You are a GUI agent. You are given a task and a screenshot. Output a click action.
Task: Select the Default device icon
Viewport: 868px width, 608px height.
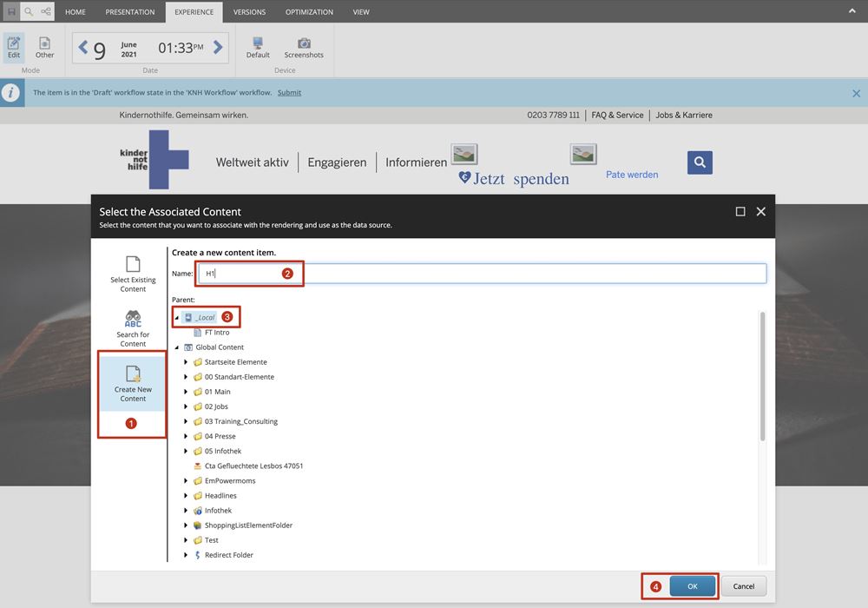coord(258,47)
